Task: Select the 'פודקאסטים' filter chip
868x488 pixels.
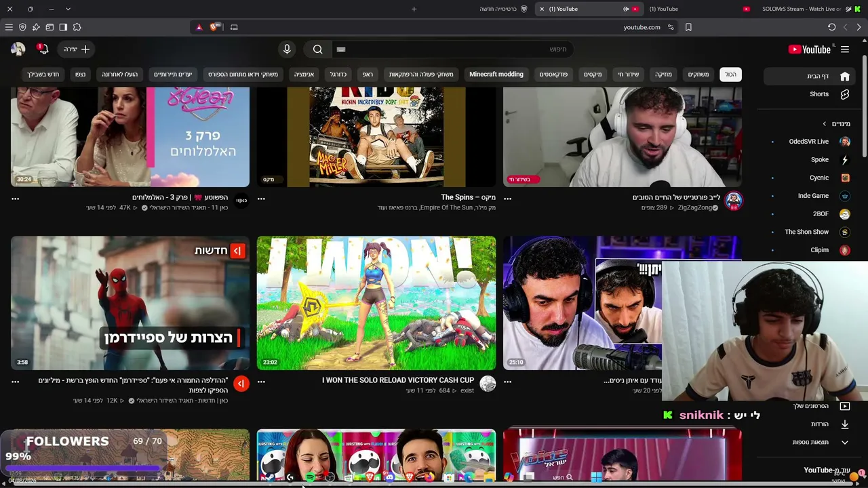Action: (x=553, y=75)
